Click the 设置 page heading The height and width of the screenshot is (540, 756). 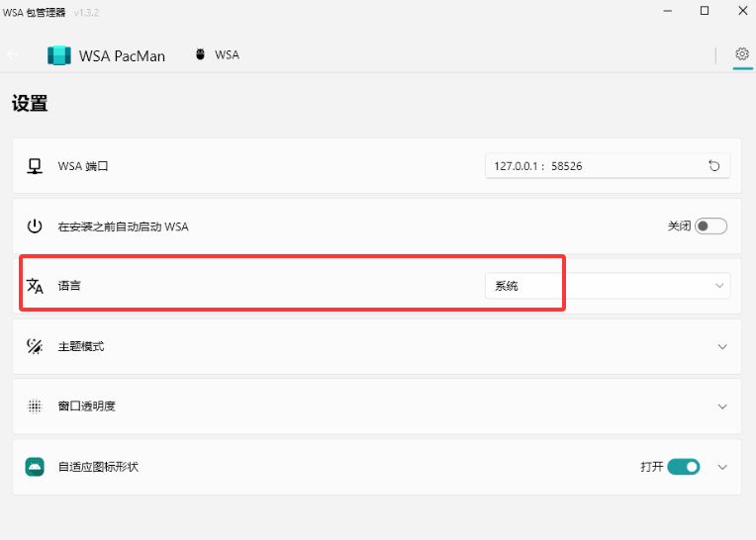[x=30, y=103]
